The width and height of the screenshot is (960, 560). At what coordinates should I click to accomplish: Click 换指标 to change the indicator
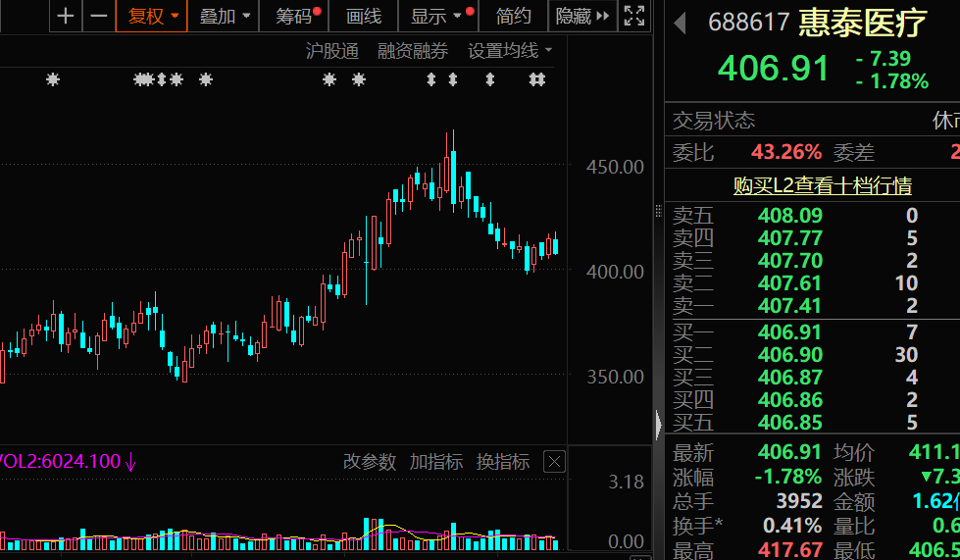click(x=502, y=461)
